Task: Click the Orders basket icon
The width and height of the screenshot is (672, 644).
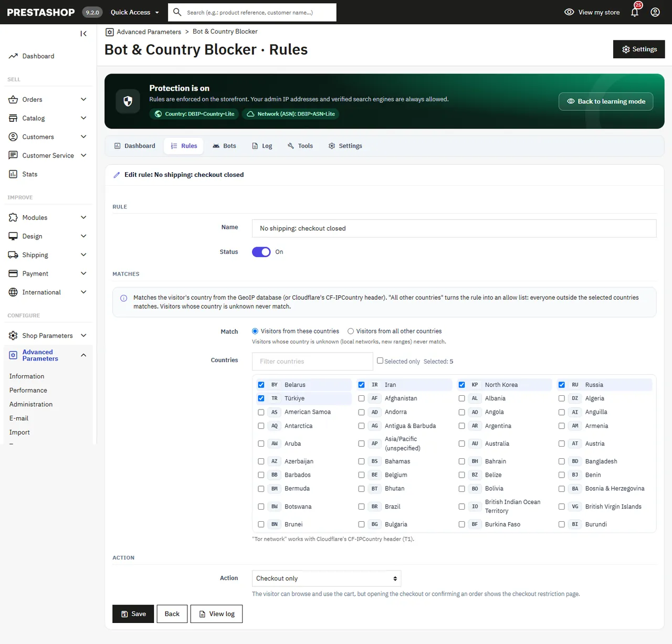Action: point(13,100)
